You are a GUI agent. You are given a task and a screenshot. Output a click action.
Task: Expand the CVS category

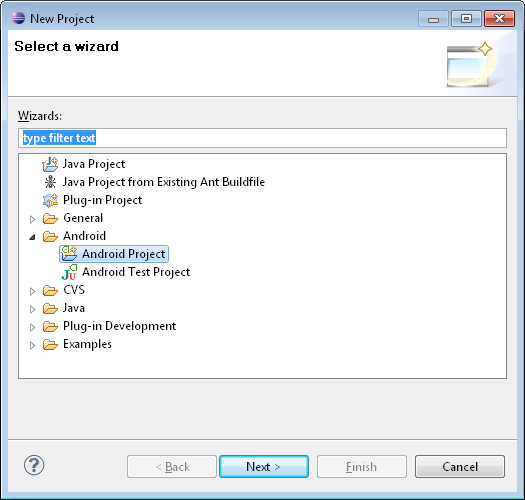[x=32, y=291]
